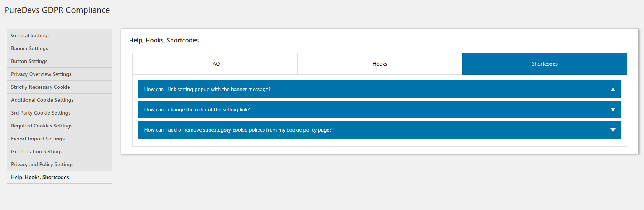Click down arrow on setting link color question
Image resolution: width=644 pixels, height=210 pixels.
[x=613, y=110]
